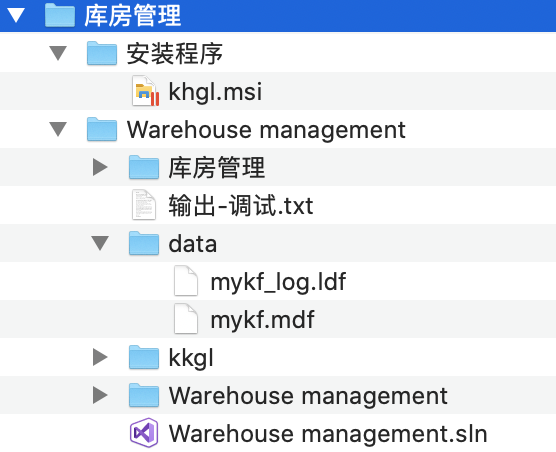The height and width of the screenshot is (452, 556).
Task: Click the 输出-调试.txt text document icon
Action: click(144, 205)
